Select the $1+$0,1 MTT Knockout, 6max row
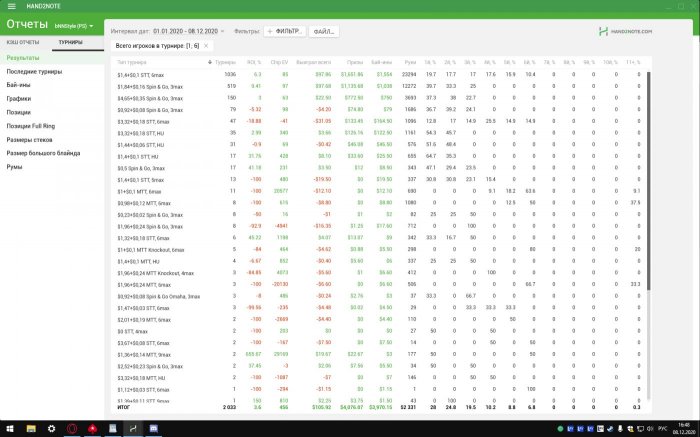The image size is (700, 437). pos(379,250)
